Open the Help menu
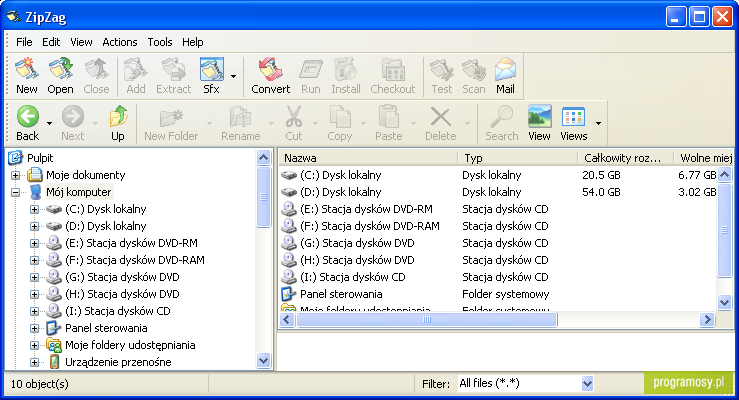 (192, 42)
